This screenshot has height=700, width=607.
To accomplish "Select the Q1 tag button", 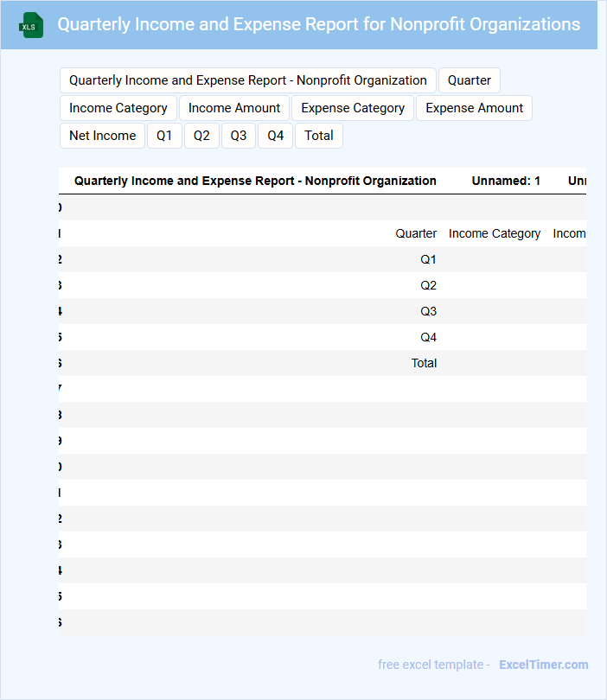I will tap(164, 136).
